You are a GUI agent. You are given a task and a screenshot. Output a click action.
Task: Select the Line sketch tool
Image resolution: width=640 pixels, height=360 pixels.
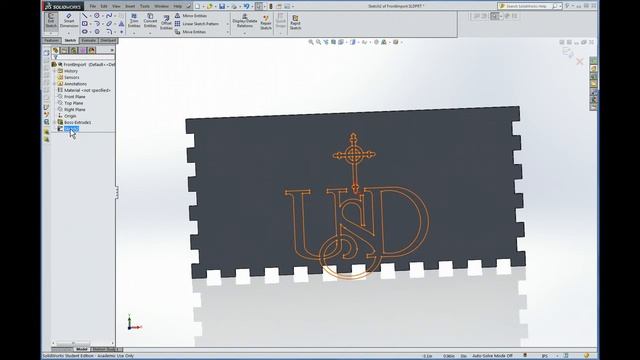click(x=85, y=16)
